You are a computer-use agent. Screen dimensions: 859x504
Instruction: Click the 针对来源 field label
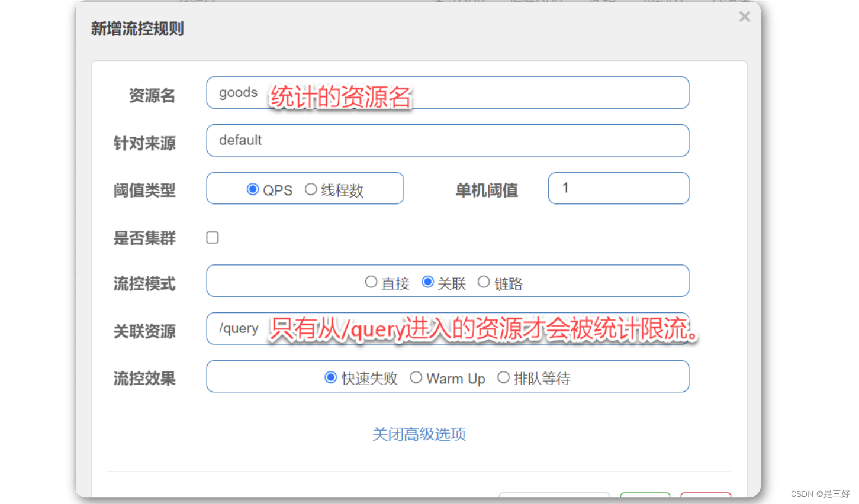pyautogui.click(x=144, y=143)
